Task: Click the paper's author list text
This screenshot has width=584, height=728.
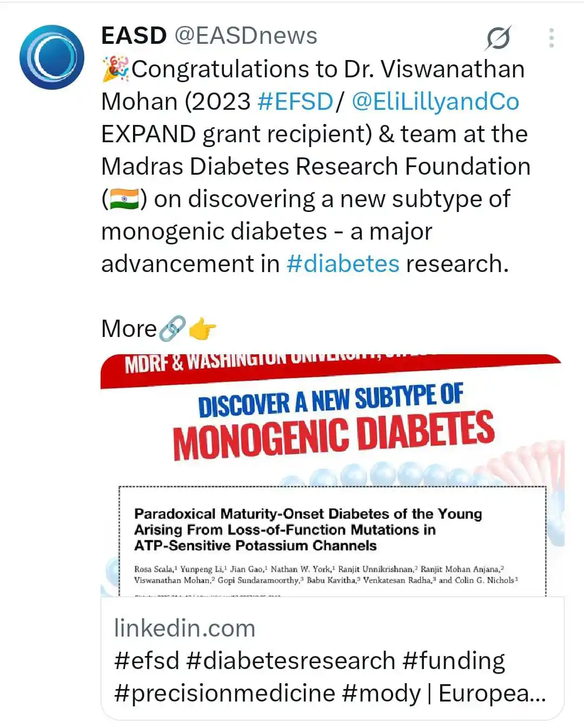Action: [x=326, y=574]
